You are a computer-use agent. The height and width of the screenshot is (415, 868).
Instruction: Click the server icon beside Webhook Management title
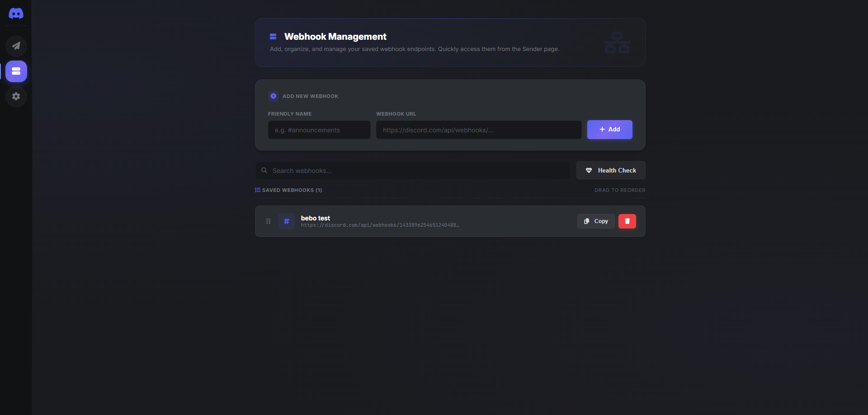pos(273,37)
